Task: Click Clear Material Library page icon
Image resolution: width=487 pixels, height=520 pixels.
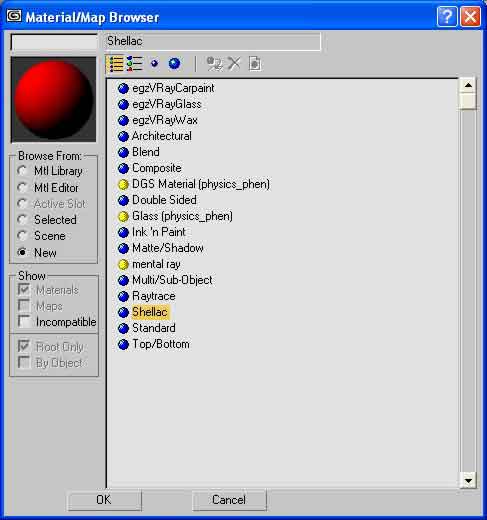Action: [255, 64]
